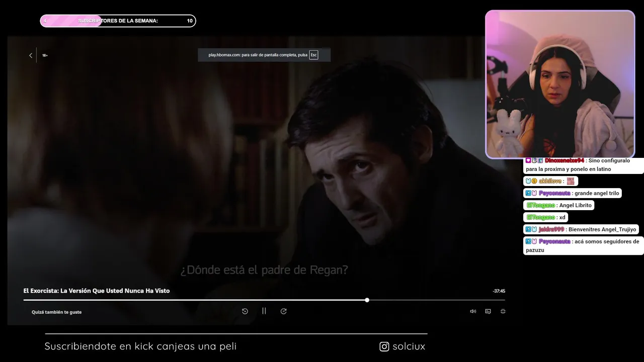Click Psyconauta's 'grande angel trilo' message

[x=573, y=193]
